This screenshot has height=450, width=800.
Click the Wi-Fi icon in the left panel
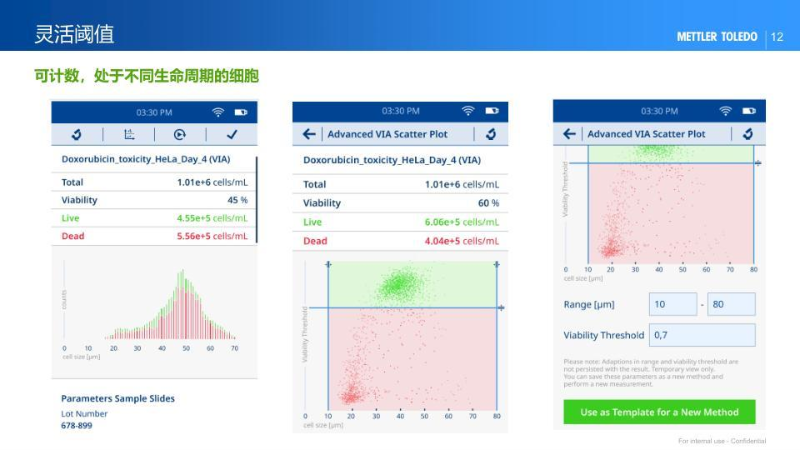pos(218,111)
